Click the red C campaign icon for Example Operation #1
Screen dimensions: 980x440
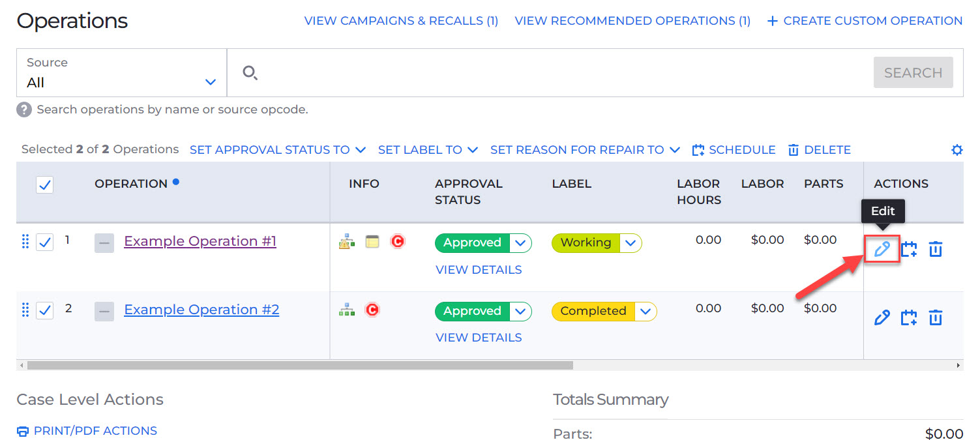coord(398,241)
